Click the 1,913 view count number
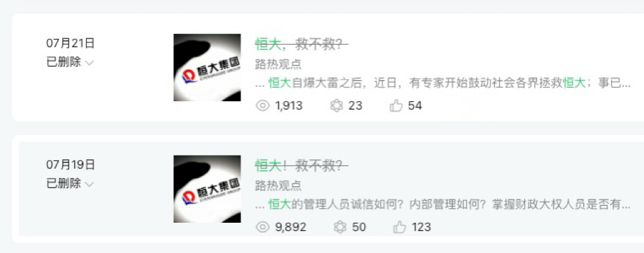 click(x=289, y=106)
